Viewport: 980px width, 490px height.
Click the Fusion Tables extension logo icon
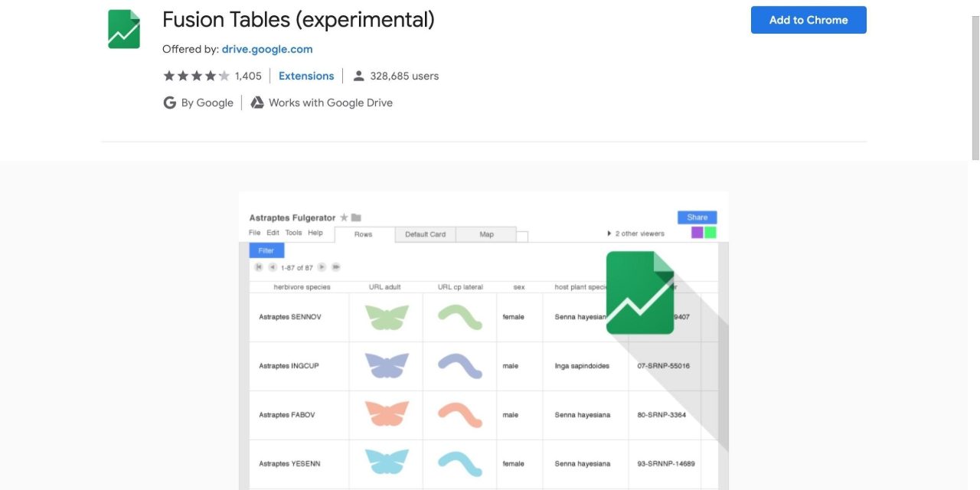pyautogui.click(x=124, y=29)
